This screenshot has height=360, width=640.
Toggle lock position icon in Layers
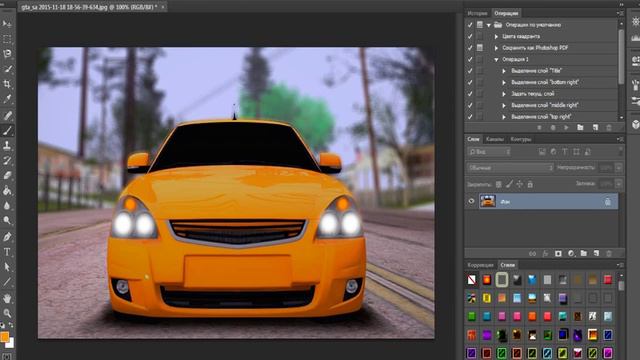click(519, 184)
